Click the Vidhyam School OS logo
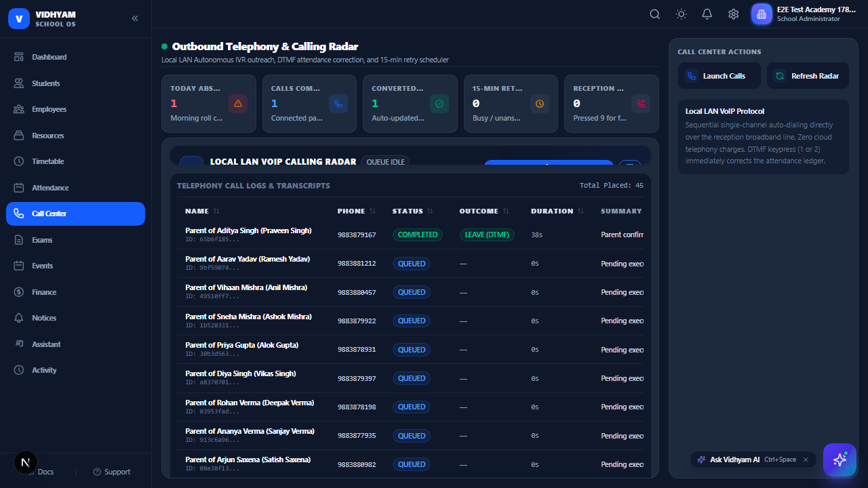The width and height of the screenshot is (868, 488). [42, 18]
